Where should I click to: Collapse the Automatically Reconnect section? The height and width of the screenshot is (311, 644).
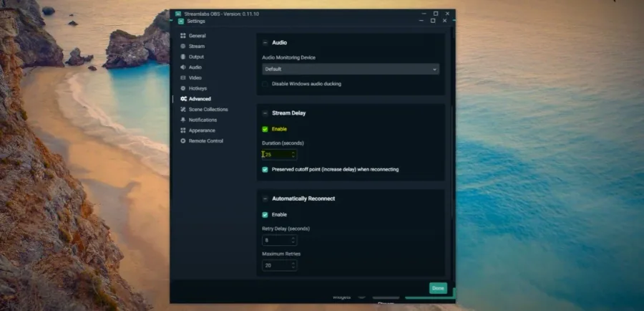pos(265,198)
